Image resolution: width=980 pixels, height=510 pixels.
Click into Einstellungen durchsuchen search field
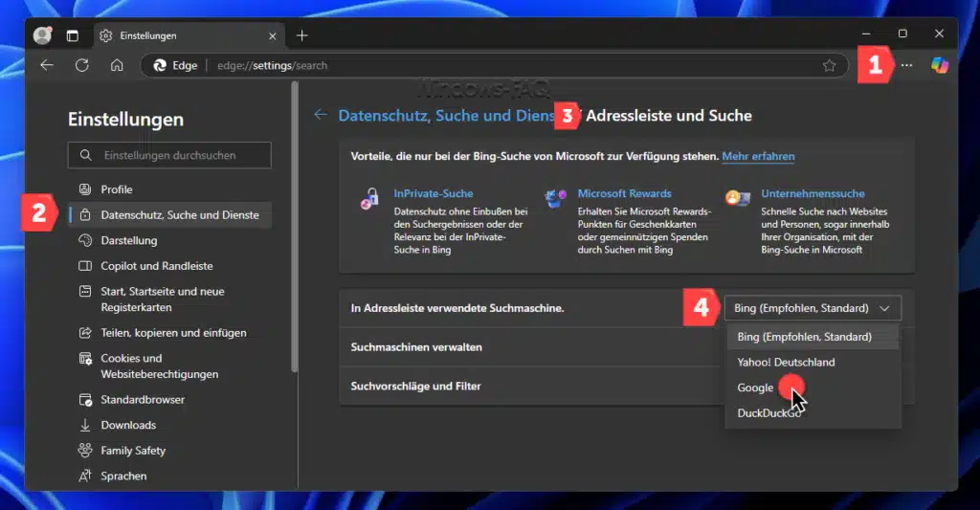(169, 155)
